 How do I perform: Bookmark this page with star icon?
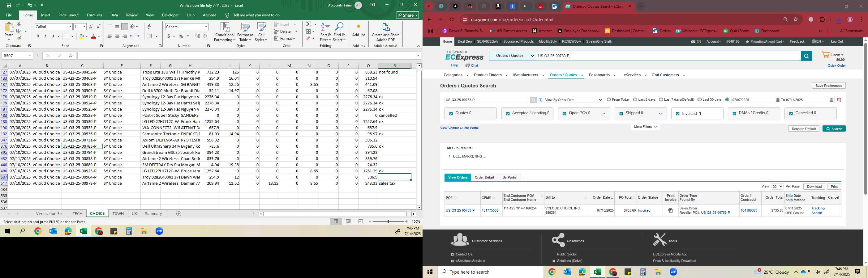click(x=796, y=19)
